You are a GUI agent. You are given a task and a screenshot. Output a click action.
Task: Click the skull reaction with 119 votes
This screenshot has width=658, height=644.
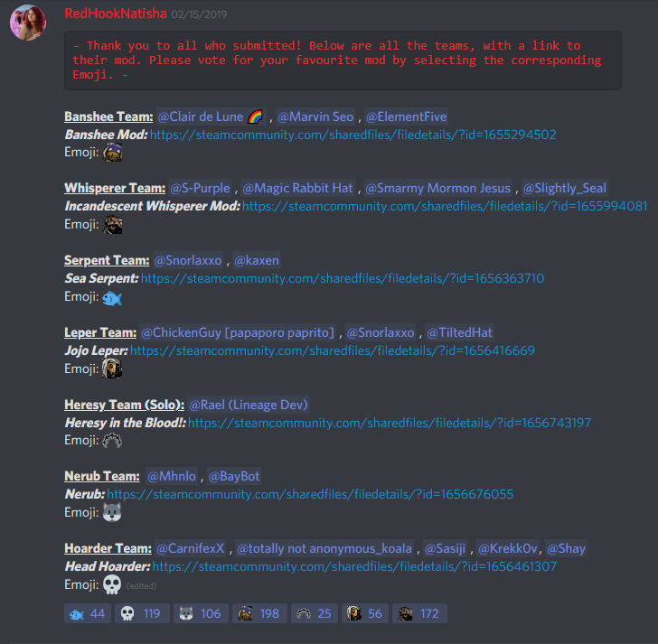coord(142,613)
